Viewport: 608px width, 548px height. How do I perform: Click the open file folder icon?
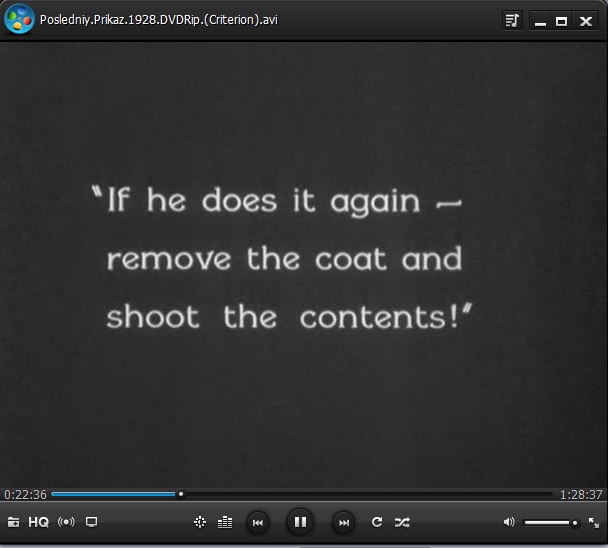click(x=13, y=522)
